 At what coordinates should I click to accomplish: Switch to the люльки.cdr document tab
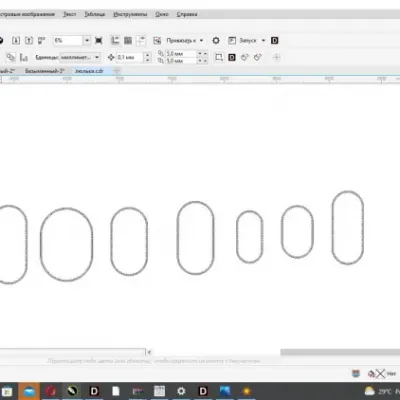click(x=89, y=71)
